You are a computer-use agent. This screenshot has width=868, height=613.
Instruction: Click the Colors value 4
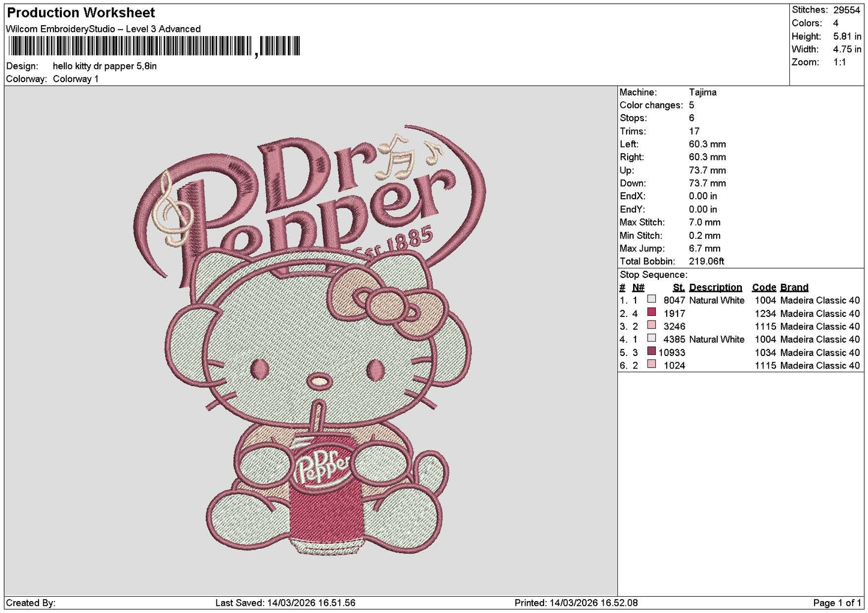(836, 23)
